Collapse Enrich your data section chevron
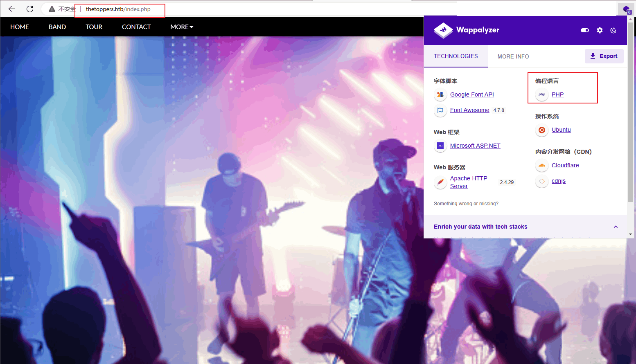The width and height of the screenshot is (636, 364). point(616,227)
